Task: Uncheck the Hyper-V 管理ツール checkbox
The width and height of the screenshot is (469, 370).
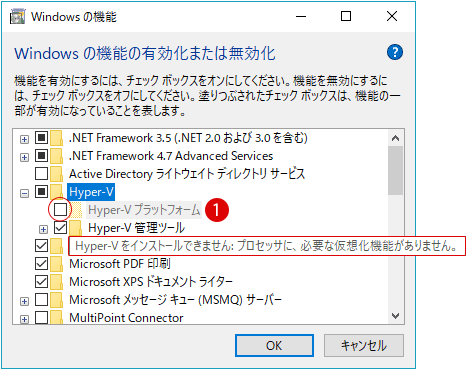Action: point(60,228)
